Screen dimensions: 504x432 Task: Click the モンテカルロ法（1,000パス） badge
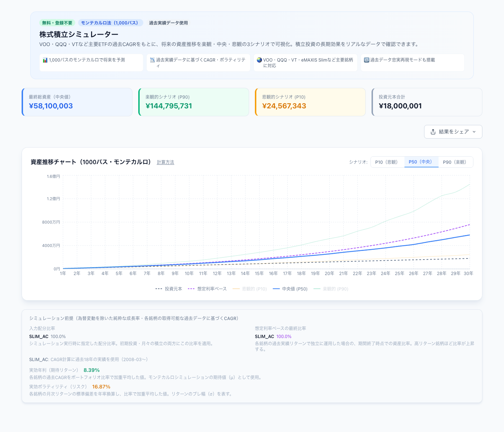[111, 23]
